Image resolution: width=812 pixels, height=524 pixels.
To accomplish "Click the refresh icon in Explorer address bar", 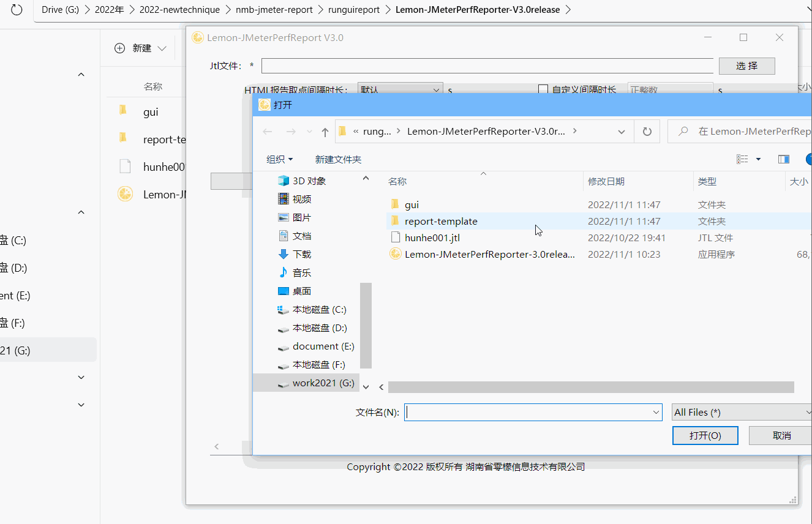I will tap(17, 9).
